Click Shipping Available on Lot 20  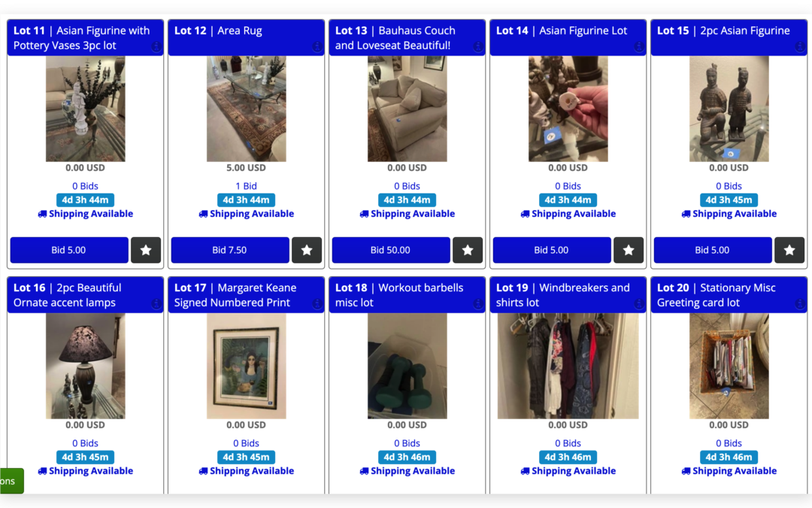[x=729, y=470]
